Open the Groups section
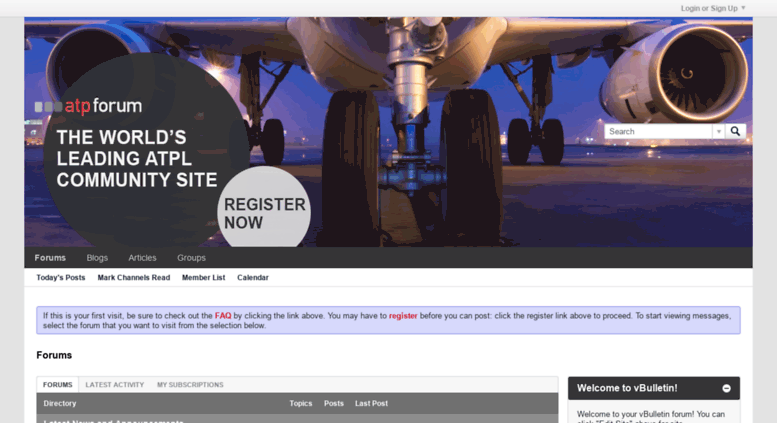777x423 pixels. [191, 258]
